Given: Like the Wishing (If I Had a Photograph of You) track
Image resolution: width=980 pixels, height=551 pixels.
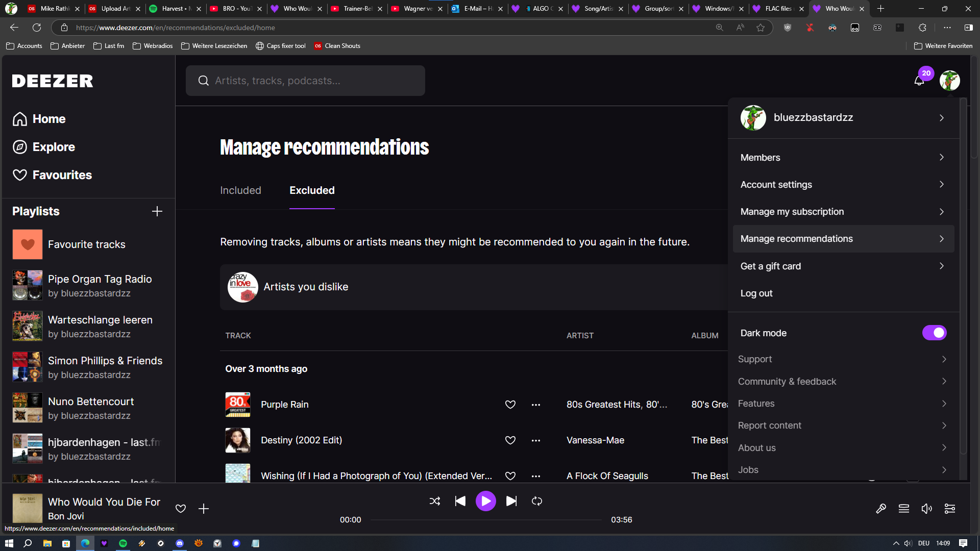Looking at the screenshot, I should (x=510, y=476).
